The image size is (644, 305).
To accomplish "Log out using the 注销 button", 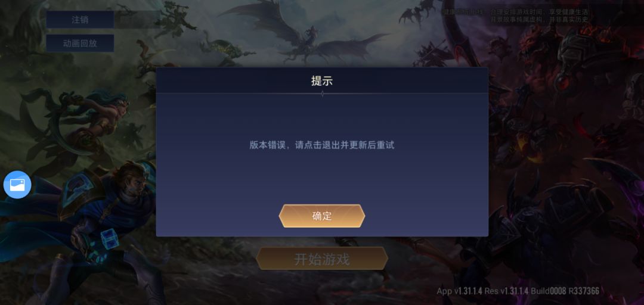I will (x=80, y=19).
